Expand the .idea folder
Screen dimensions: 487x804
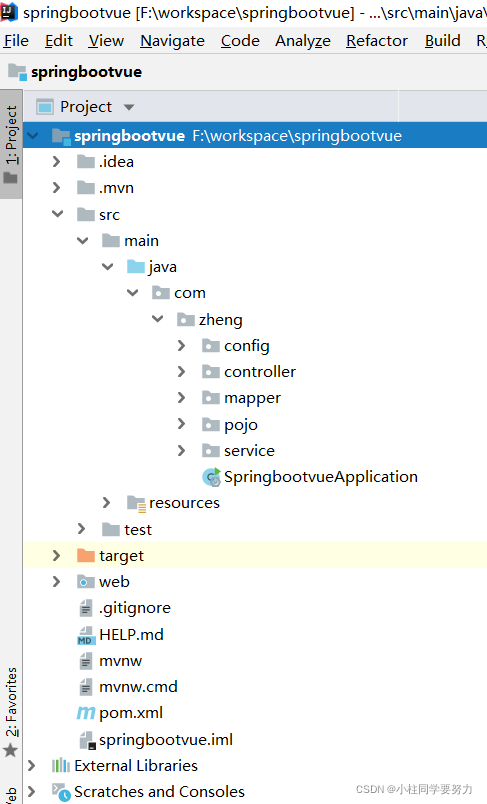pyautogui.click(x=56, y=162)
